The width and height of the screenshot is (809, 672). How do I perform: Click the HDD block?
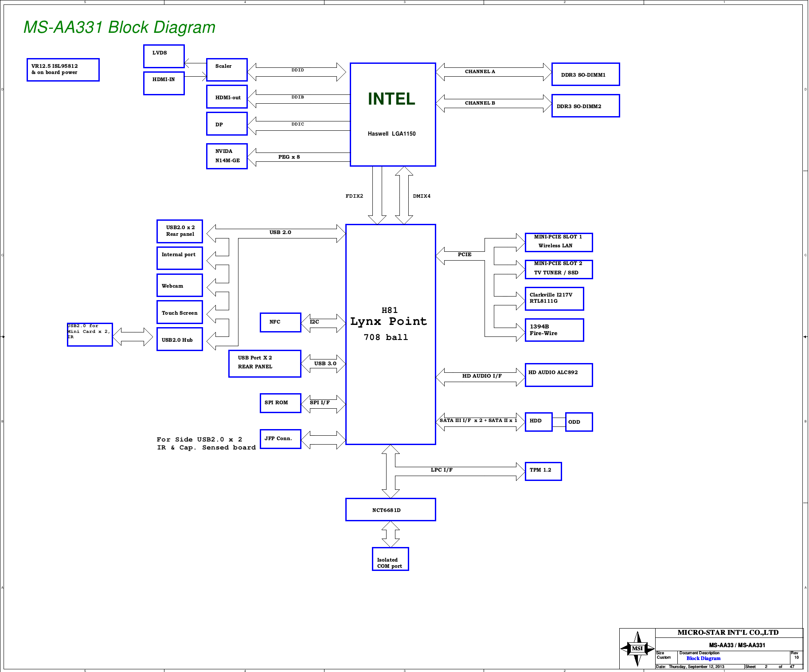539,422
